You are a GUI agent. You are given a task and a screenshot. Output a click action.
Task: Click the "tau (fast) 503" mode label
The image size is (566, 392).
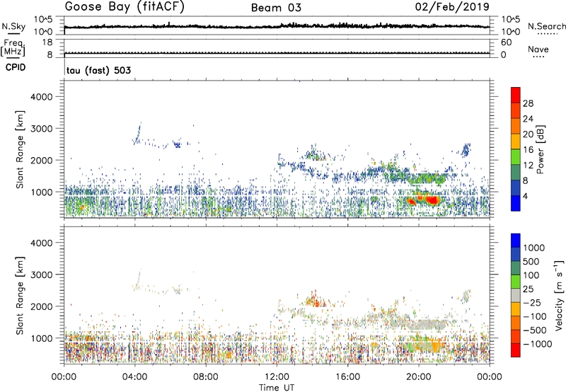(x=98, y=70)
